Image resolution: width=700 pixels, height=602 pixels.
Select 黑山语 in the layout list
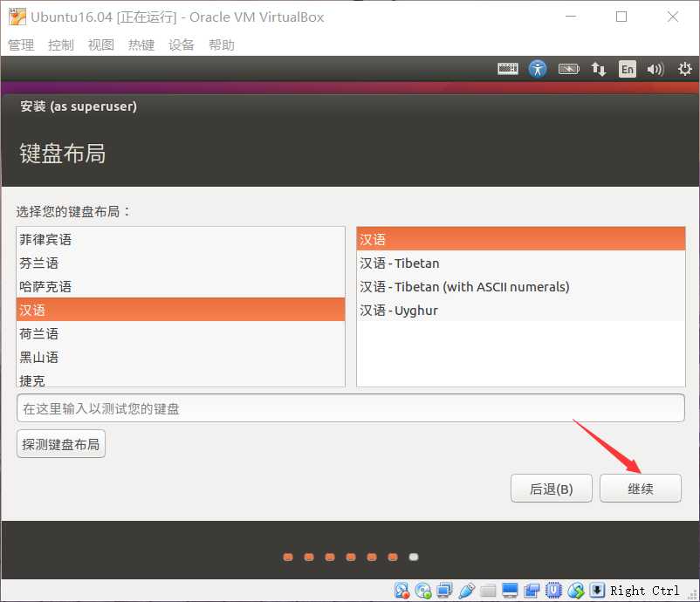pos(181,357)
